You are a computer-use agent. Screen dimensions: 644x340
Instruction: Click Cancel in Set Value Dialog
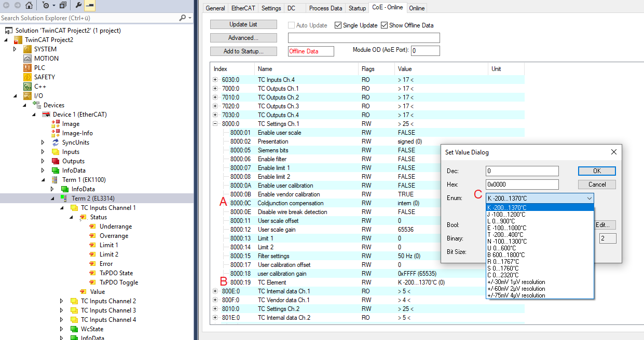click(597, 185)
